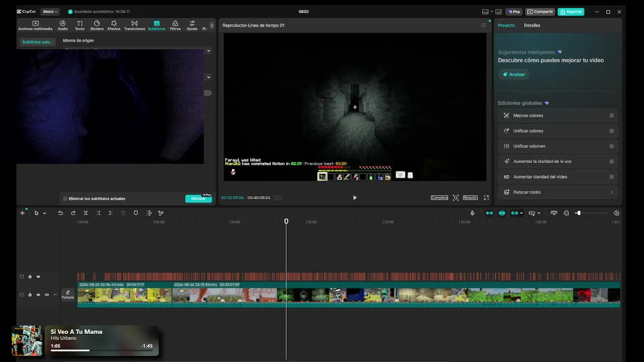
Task: Switch to the Transiciones tab
Action: click(x=134, y=26)
